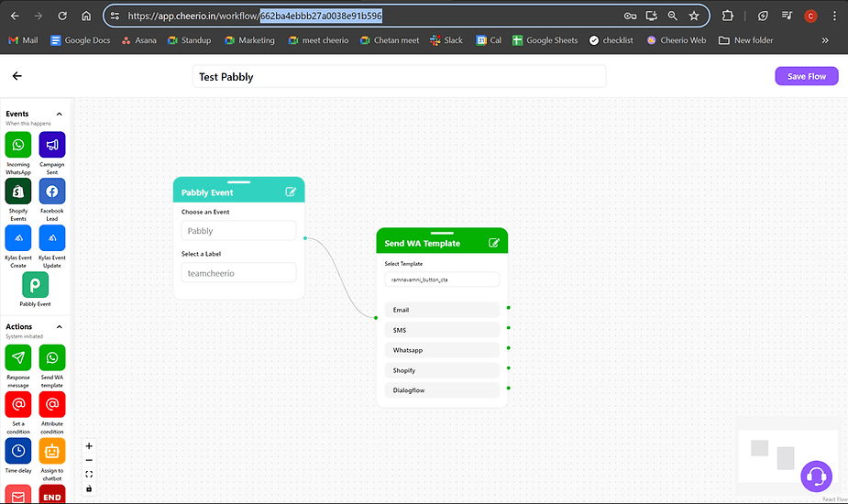Select the SMS button option
The image size is (848, 504).
(442, 330)
